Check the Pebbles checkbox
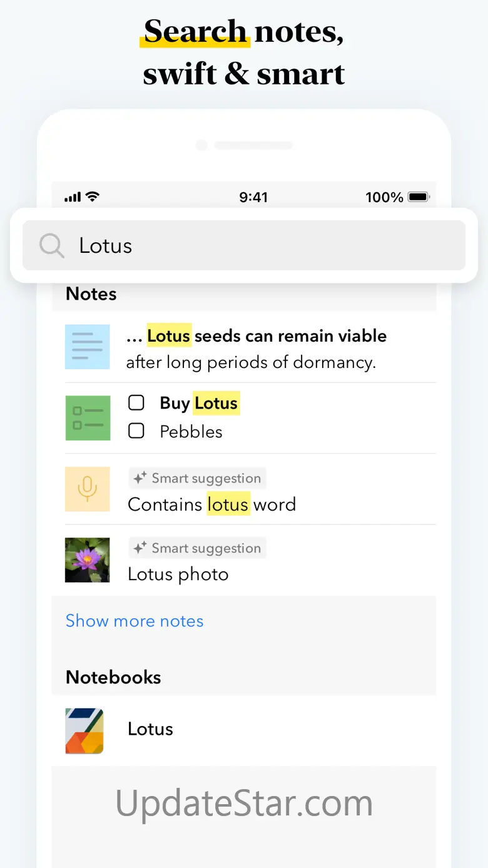Screen dimensions: 488x868 136,431
